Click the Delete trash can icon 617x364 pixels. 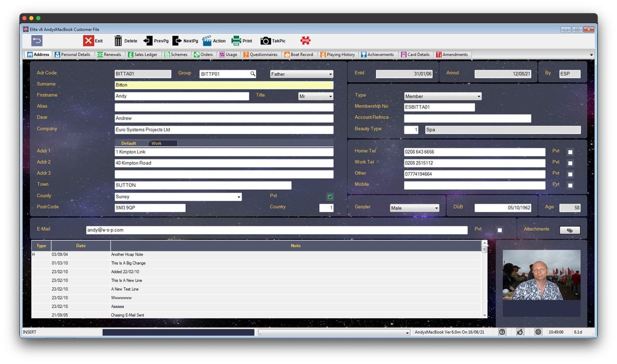tap(118, 41)
